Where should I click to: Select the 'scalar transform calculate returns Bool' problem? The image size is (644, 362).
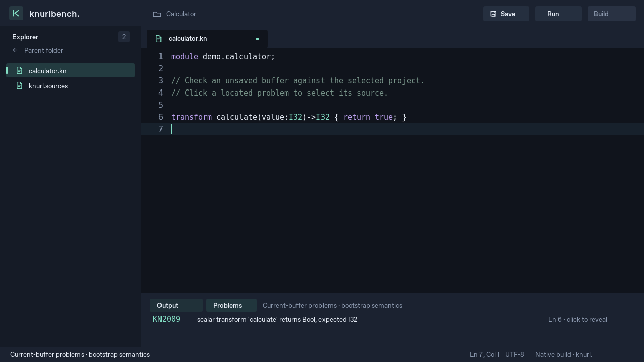(277, 319)
